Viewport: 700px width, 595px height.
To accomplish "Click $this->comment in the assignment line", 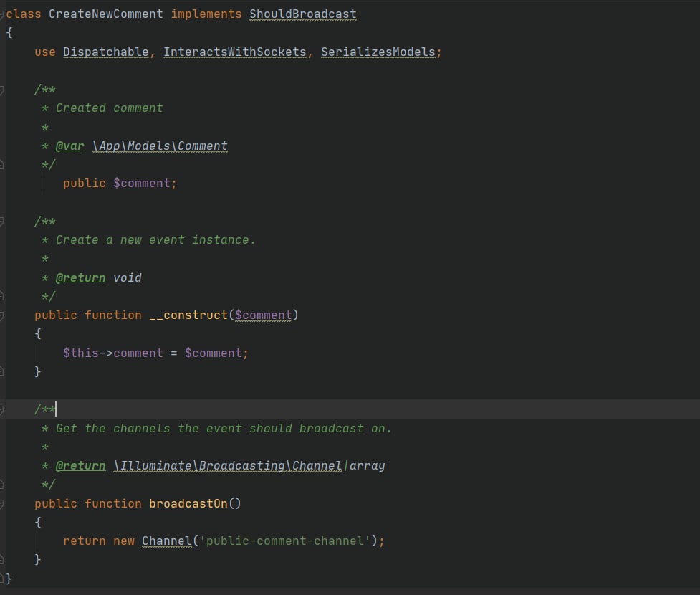I will click(113, 353).
